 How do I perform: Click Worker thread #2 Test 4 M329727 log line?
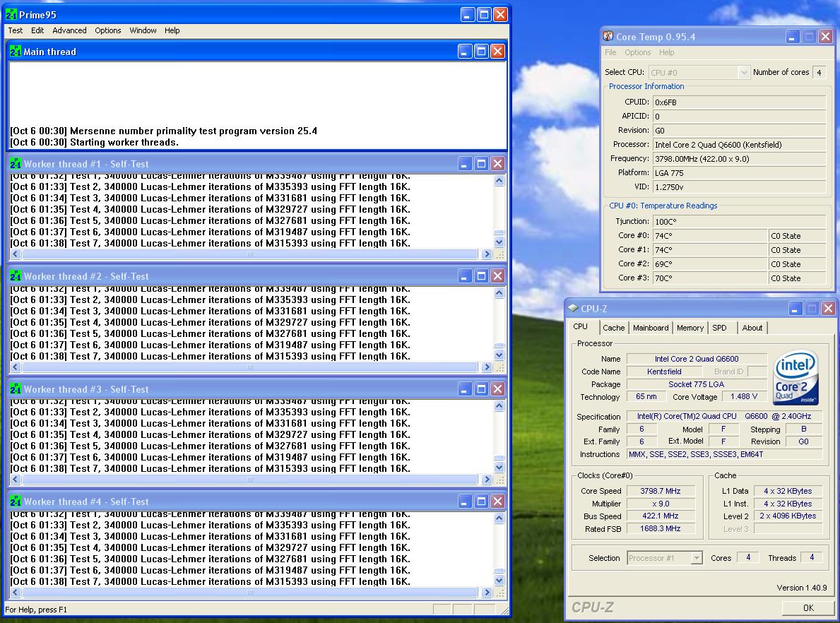coord(210,323)
